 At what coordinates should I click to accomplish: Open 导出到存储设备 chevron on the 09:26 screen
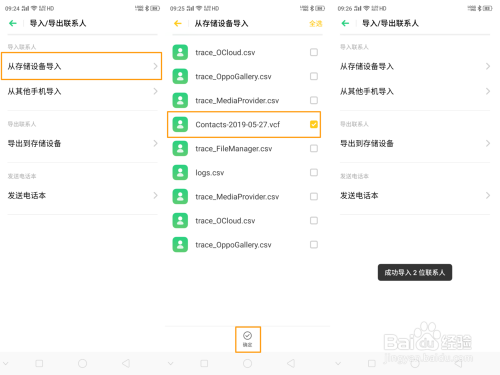(488, 143)
